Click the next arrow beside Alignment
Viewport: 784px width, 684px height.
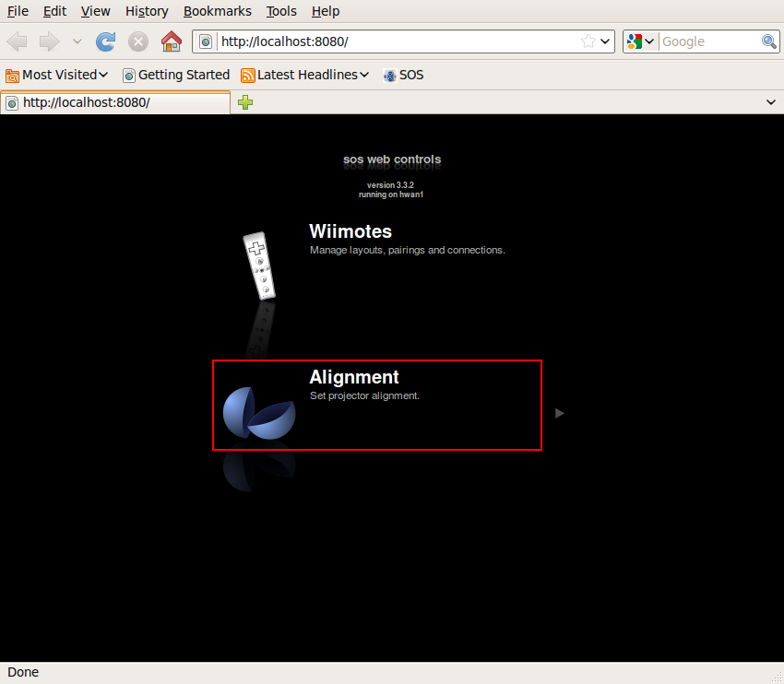560,413
